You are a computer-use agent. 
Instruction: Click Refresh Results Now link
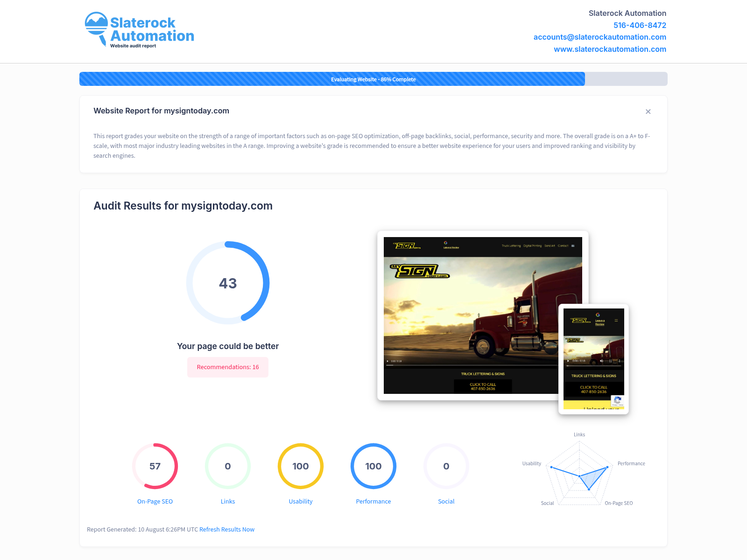(227, 529)
